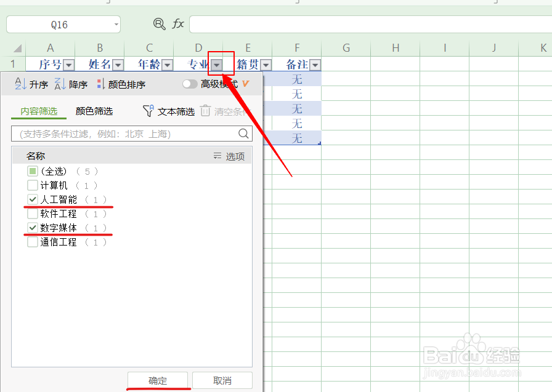Check the 通信工程 checkbox
The width and height of the screenshot is (552, 392).
coord(33,242)
